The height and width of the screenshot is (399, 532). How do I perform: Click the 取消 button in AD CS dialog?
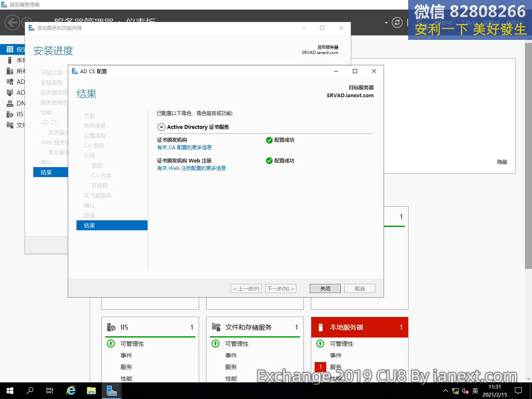point(360,288)
